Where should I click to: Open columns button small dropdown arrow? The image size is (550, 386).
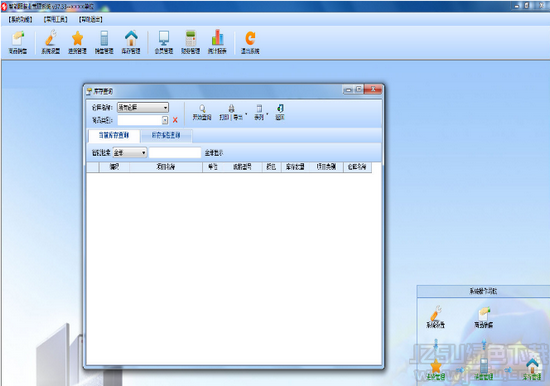[x=267, y=115]
